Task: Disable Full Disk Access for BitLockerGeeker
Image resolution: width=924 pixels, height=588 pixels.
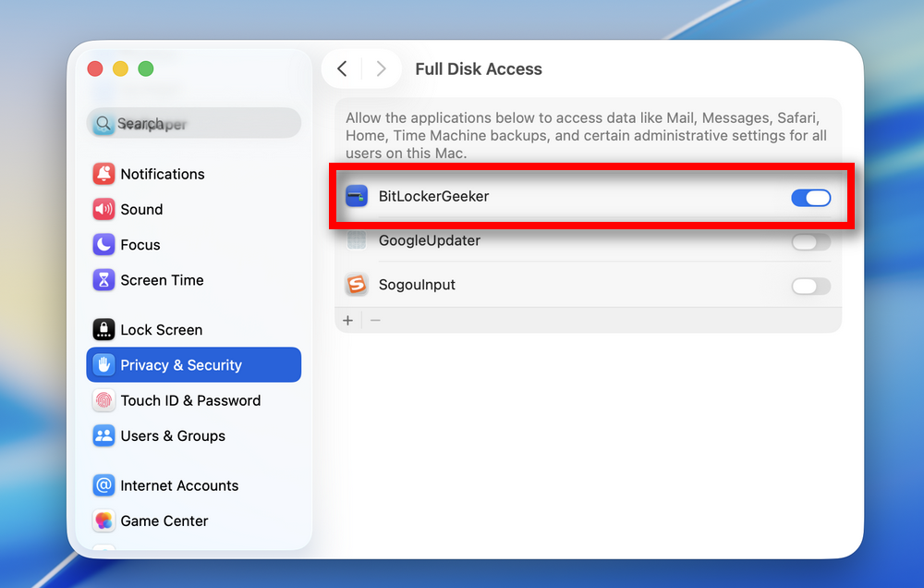Action: (x=810, y=197)
